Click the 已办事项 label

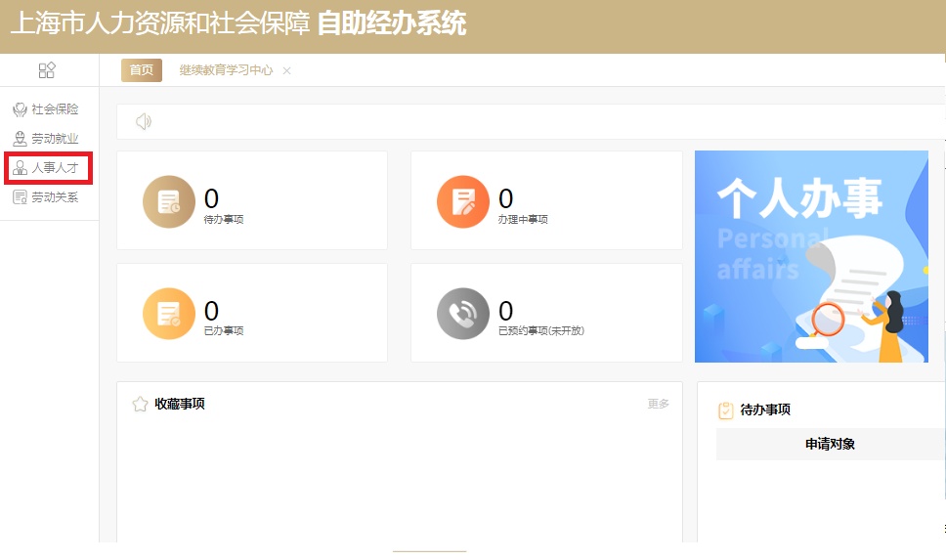pos(224,330)
